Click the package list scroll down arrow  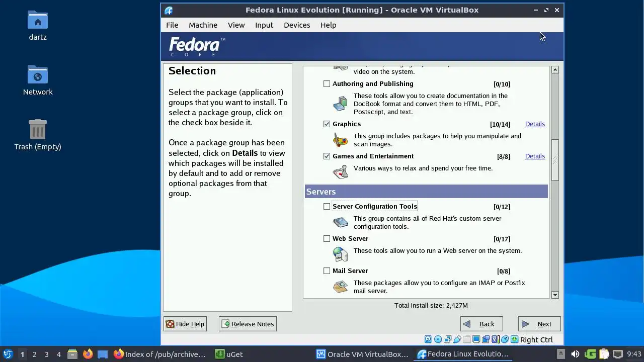(555, 295)
